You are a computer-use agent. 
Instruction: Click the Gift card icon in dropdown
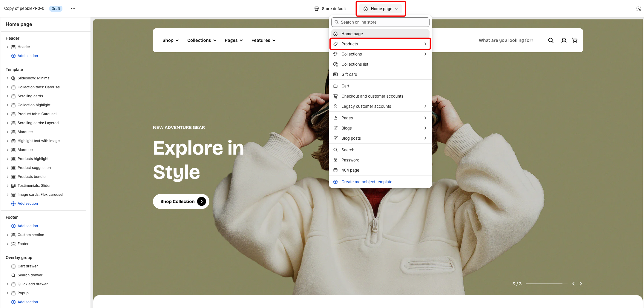pos(335,74)
